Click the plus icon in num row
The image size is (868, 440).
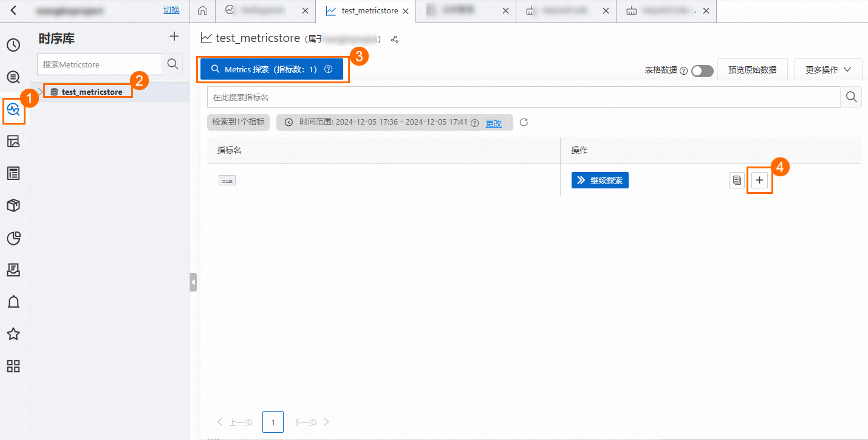coord(759,180)
